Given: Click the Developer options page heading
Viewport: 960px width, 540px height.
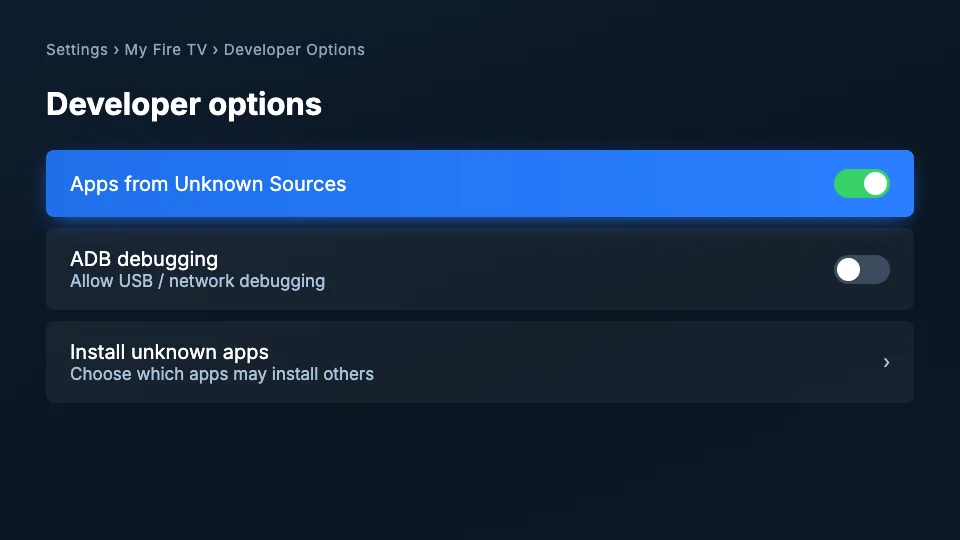Looking at the screenshot, I should [x=184, y=104].
